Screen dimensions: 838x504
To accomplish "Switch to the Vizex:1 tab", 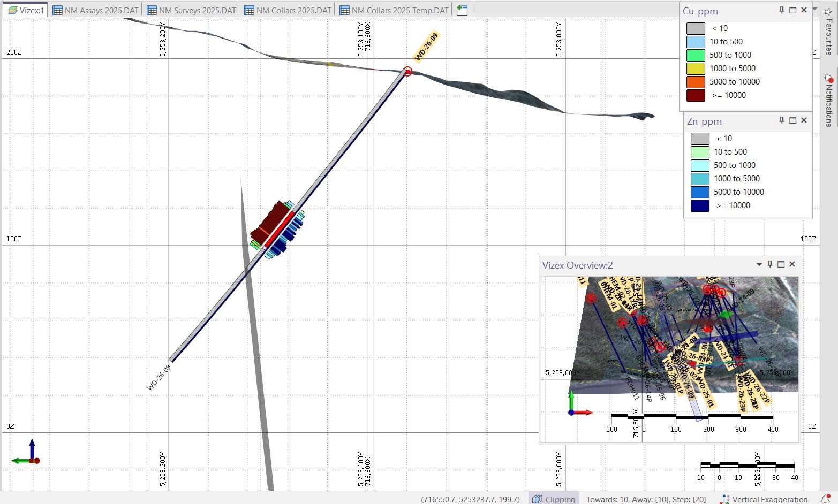I will point(26,10).
